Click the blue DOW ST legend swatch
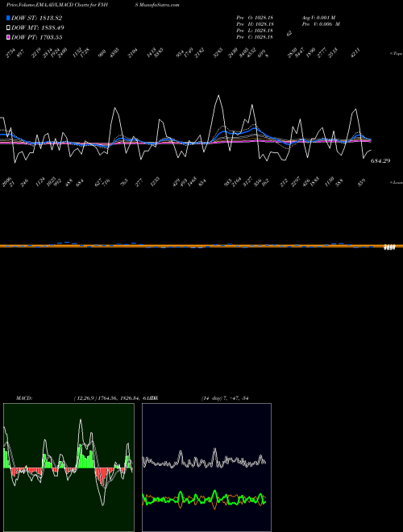Screen dimensions: 403x532 click(x=8, y=18)
